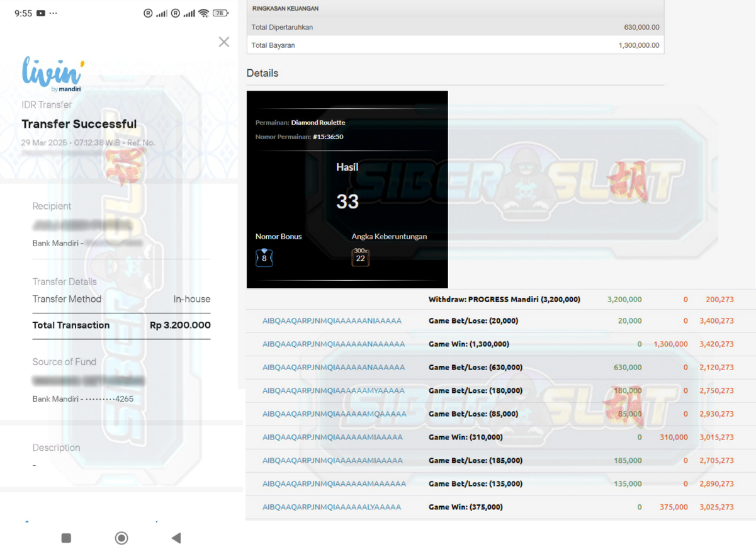Select the Withdraw PROGRESS Mandiri row

pyautogui.click(x=504, y=300)
